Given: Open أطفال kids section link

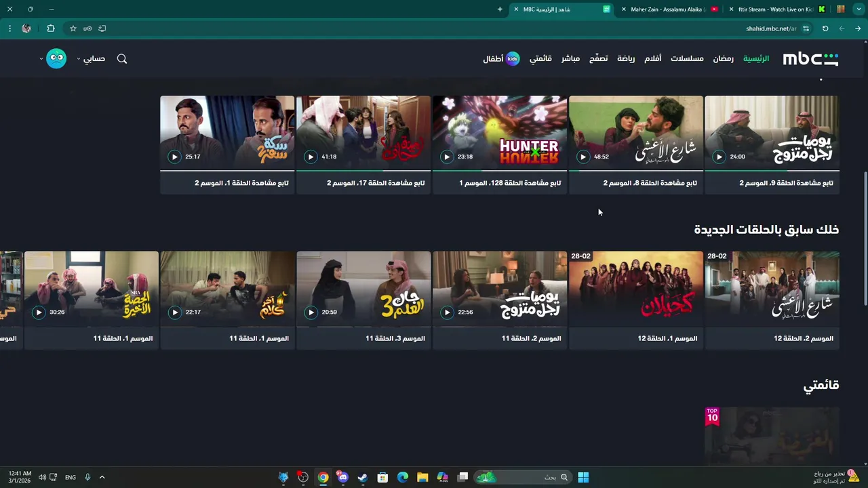Looking at the screenshot, I should [493, 59].
